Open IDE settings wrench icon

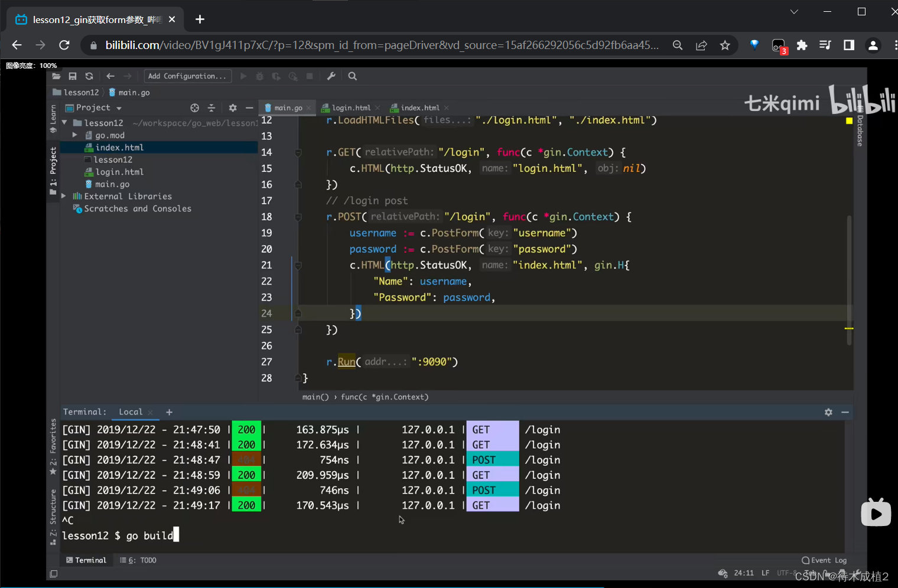tap(331, 76)
